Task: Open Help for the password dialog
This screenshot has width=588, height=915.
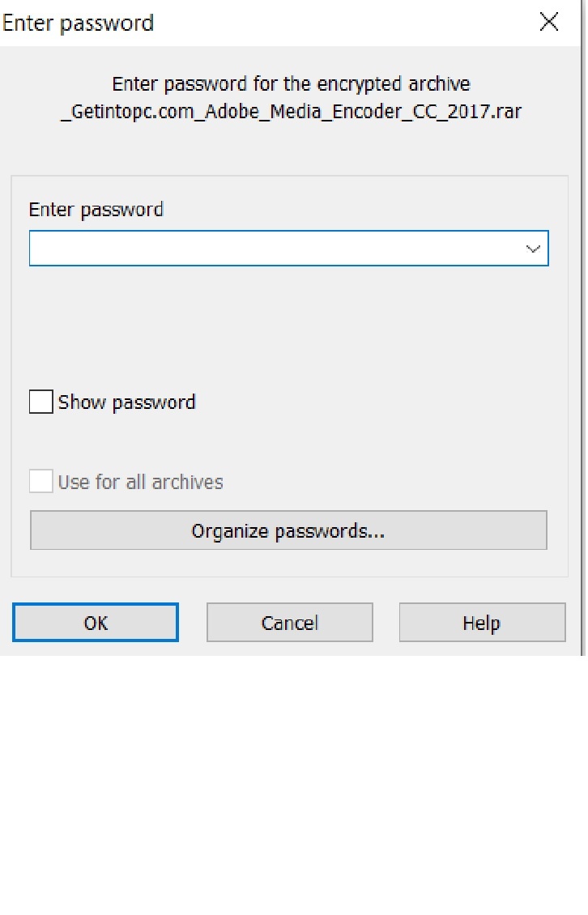Action: tap(482, 623)
